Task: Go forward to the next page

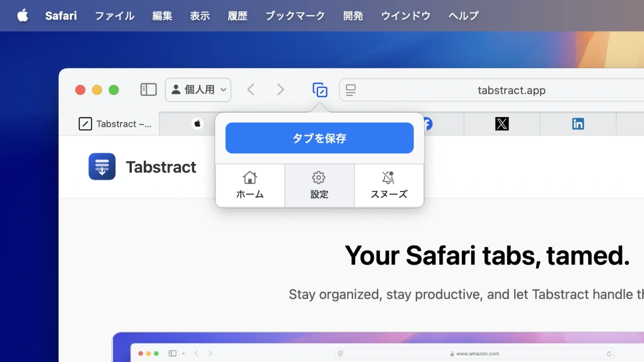Action: pyautogui.click(x=281, y=90)
